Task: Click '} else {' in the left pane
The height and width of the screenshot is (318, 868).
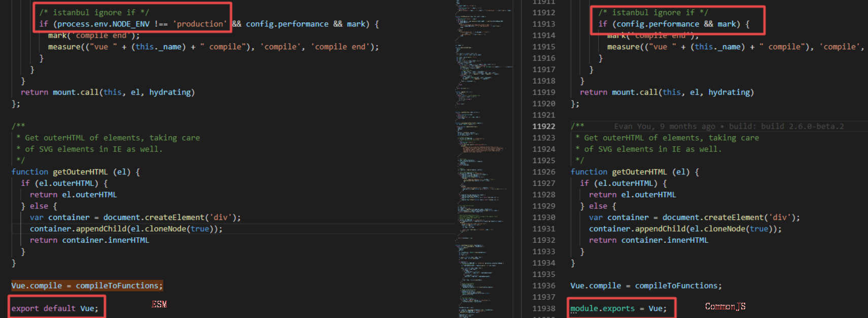Action: pyautogui.click(x=39, y=206)
